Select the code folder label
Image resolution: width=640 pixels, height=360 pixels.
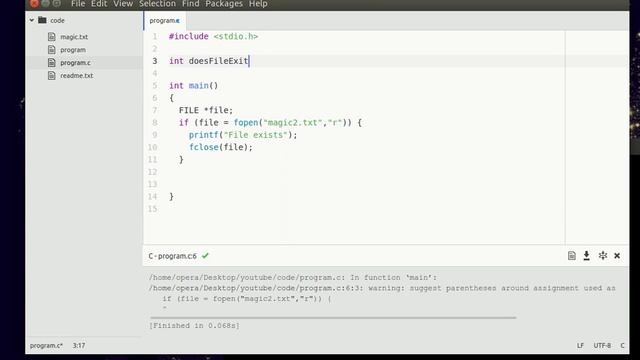click(57, 20)
